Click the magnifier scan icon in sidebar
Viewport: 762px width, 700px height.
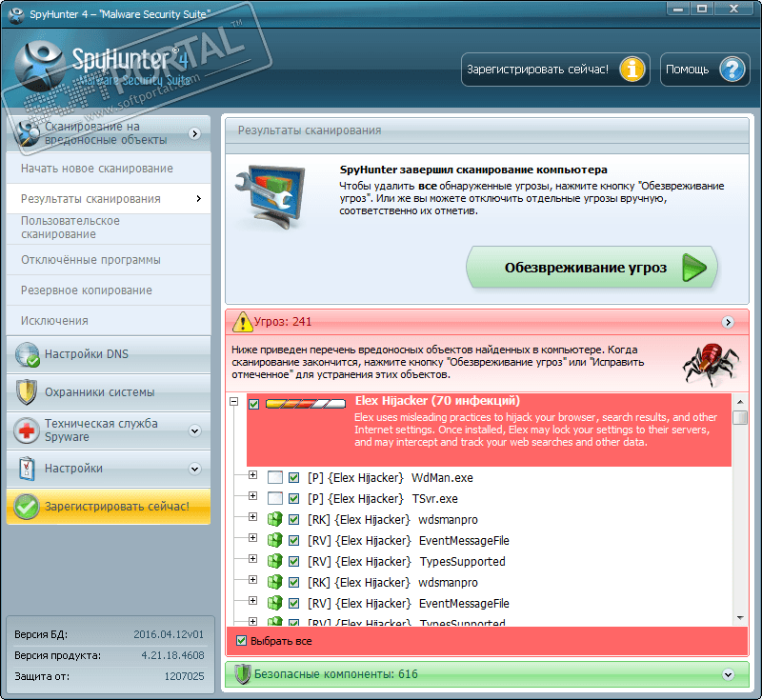[x=27, y=132]
